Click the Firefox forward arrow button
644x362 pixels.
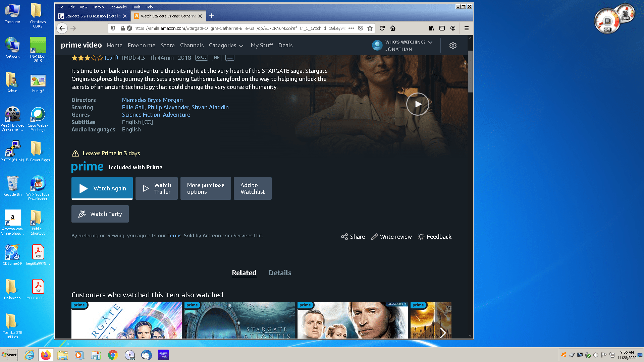tap(73, 28)
